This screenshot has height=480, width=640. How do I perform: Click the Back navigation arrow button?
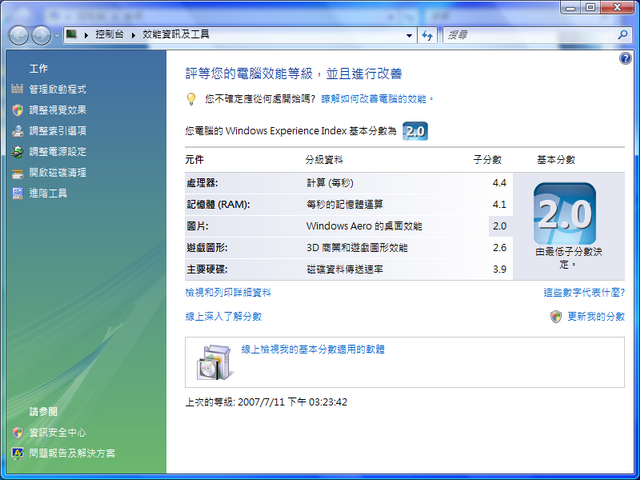pyautogui.click(x=18, y=36)
